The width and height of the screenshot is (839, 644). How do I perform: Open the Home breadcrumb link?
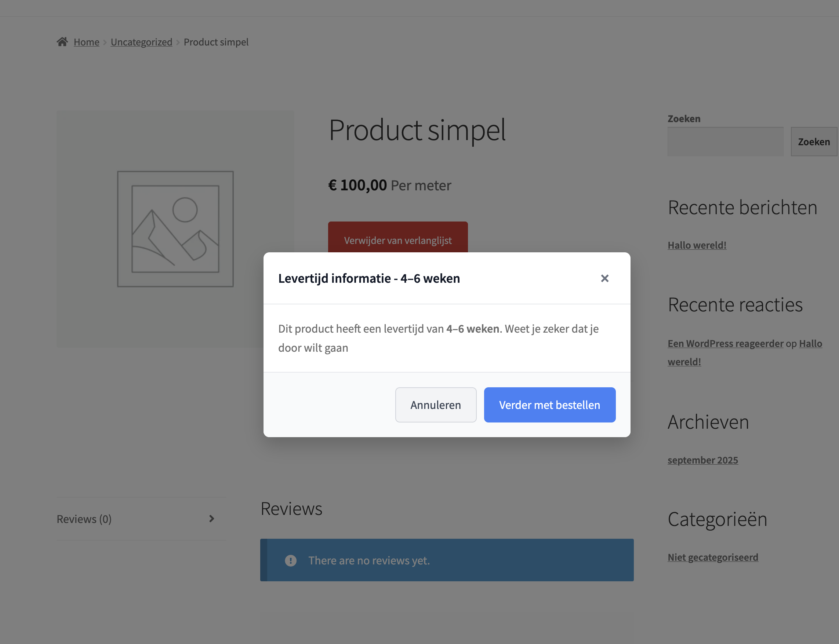[x=86, y=42]
